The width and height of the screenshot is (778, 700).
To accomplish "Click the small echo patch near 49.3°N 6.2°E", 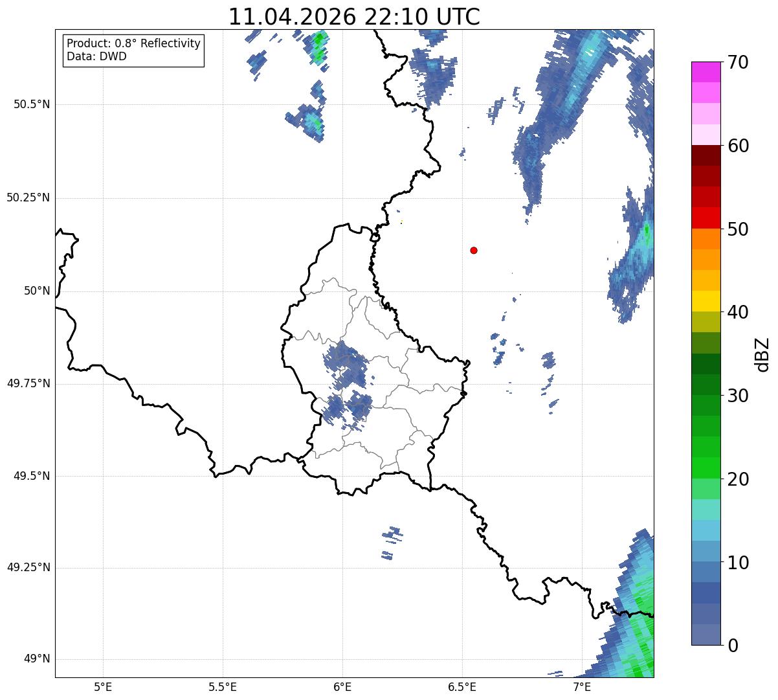I will [392, 542].
